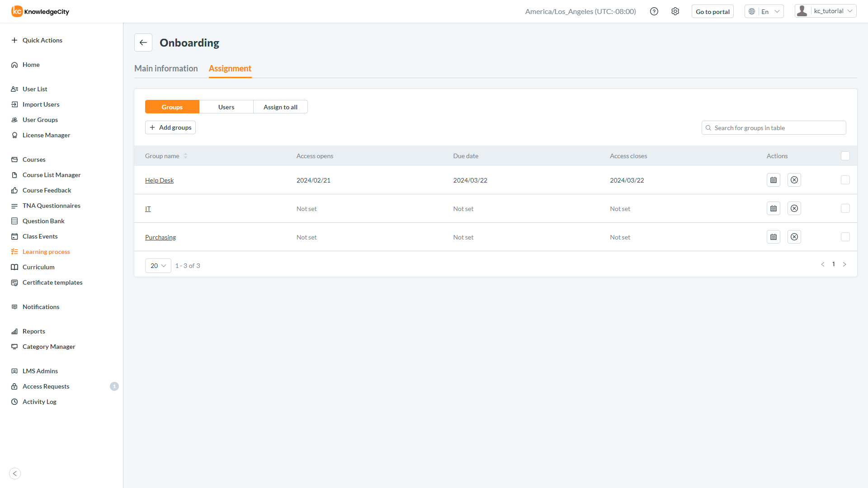
Task: Open the settings gear icon
Action: (675, 11)
